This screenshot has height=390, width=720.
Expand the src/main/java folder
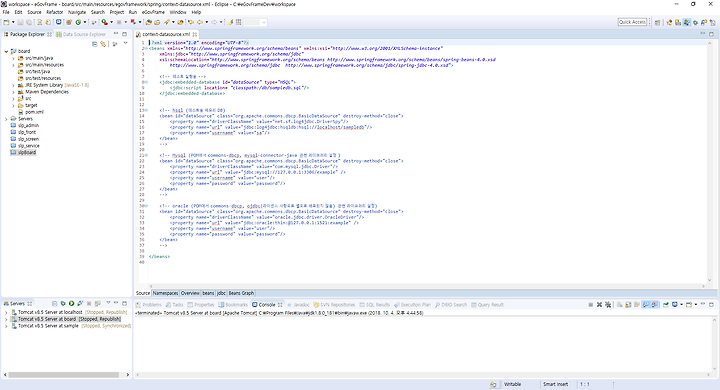pos(13,58)
